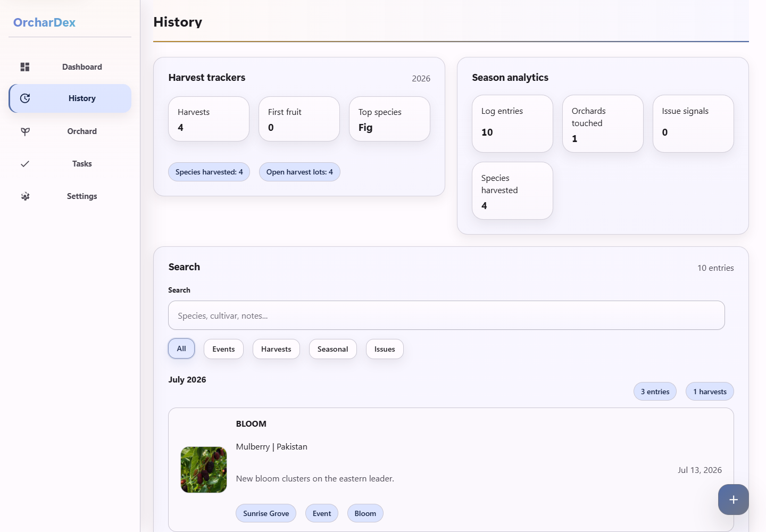Click the History clock icon
The width and height of the screenshot is (766, 532).
coord(25,98)
